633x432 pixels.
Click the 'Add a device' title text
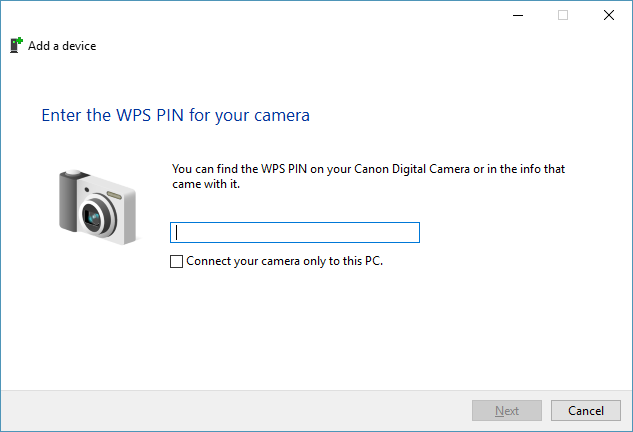pos(62,46)
